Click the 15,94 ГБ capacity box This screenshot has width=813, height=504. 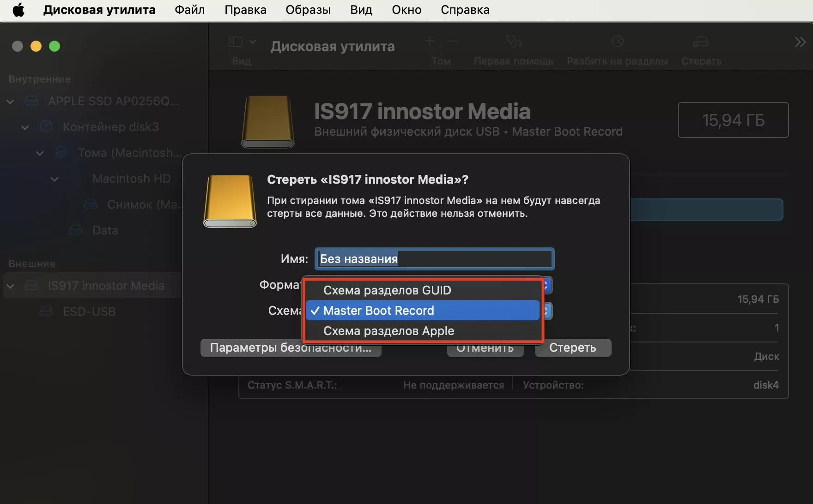(733, 120)
